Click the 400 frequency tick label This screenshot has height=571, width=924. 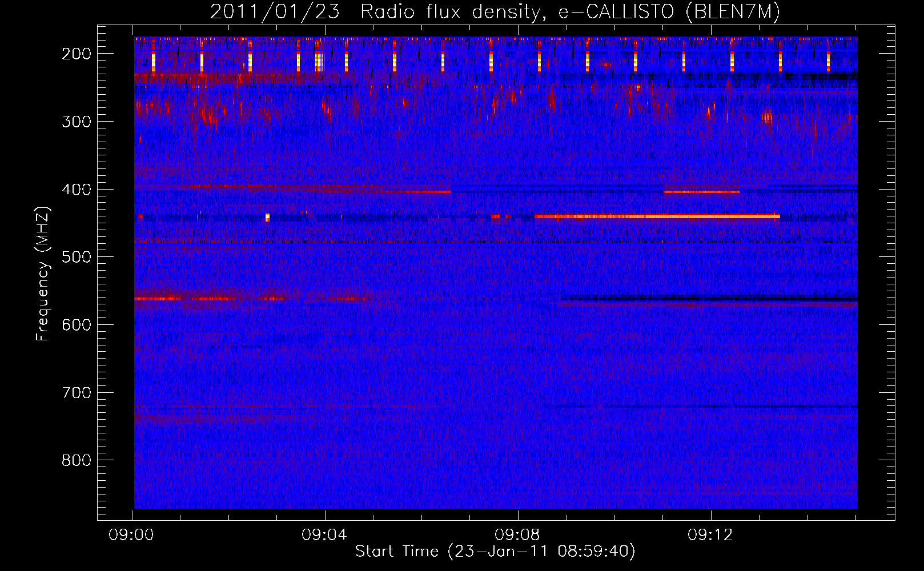(x=77, y=190)
